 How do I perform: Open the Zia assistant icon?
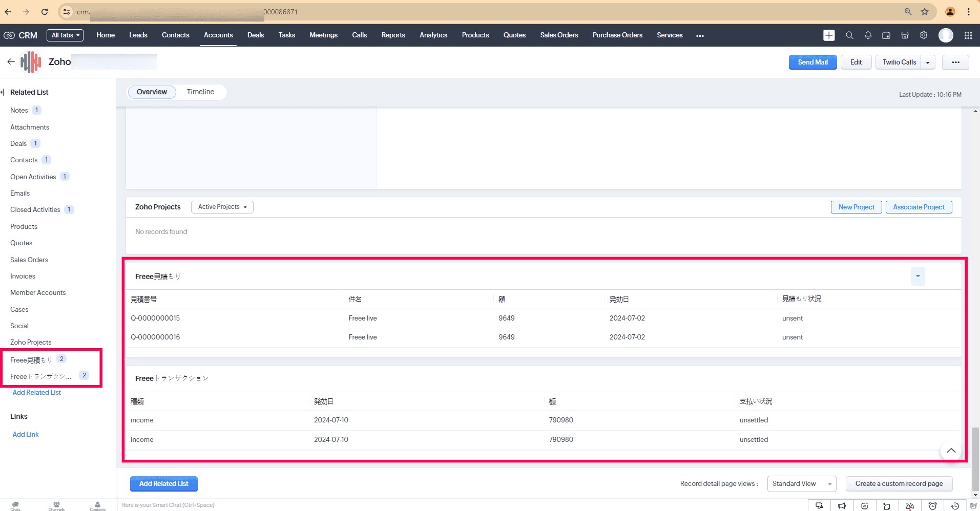(910, 506)
